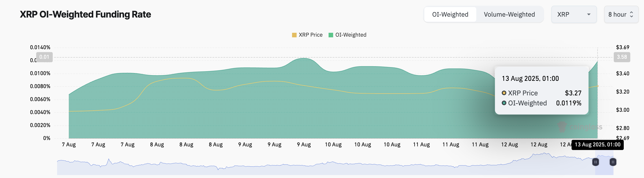The image size is (644, 178).
Task: Click the 13 Aug 2025, 01:00 axis tooltip
Action: [x=598, y=145]
